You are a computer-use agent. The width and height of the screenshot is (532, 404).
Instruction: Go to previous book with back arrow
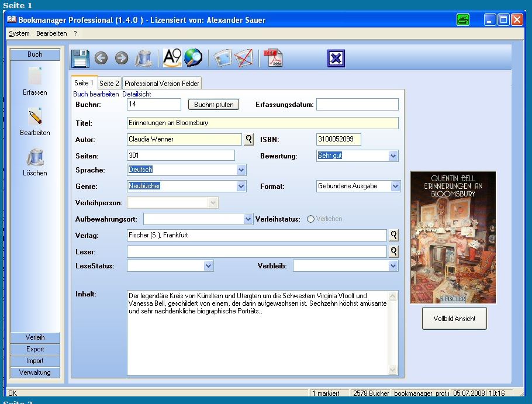click(x=101, y=58)
